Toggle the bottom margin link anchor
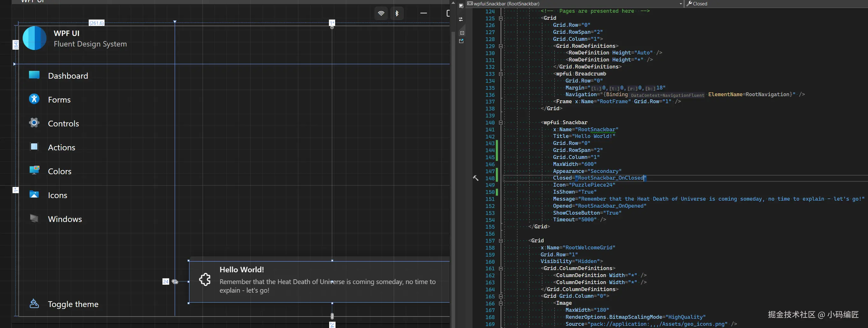868x328 pixels. pyautogui.click(x=332, y=316)
